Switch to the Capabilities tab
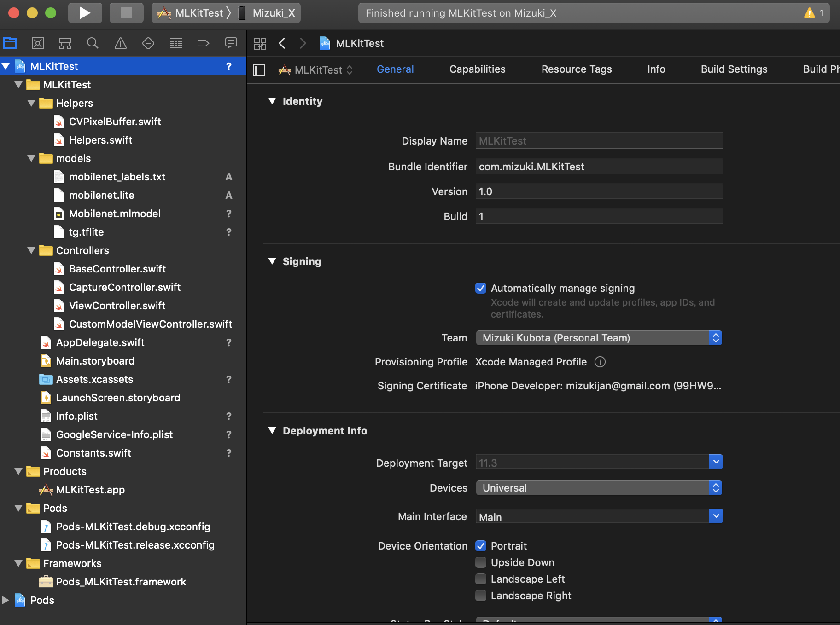This screenshot has width=840, height=625. click(x=477, y=69)
